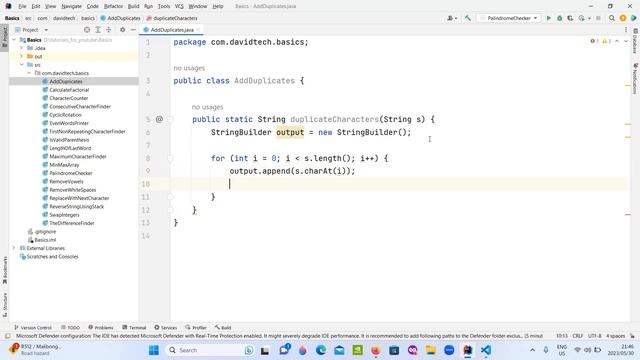640x360 pixels.
Task: Show hidden system tray icons
Action: [532, 350]
